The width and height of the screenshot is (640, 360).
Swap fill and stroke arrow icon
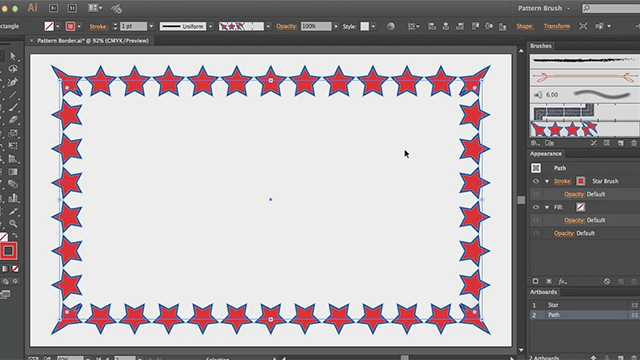[15, 236]
